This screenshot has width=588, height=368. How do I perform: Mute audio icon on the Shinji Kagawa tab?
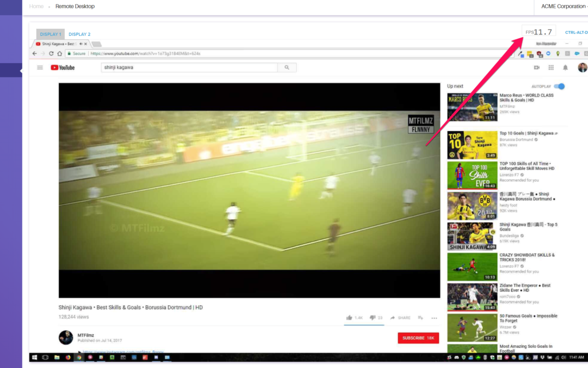point(81,44)
